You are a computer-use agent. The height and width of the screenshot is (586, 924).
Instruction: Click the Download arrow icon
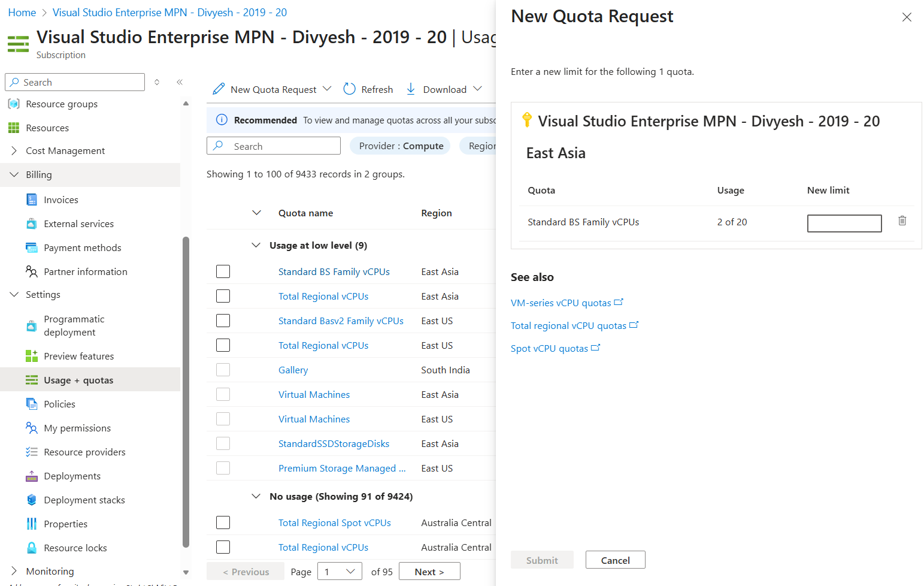point(411,89)
